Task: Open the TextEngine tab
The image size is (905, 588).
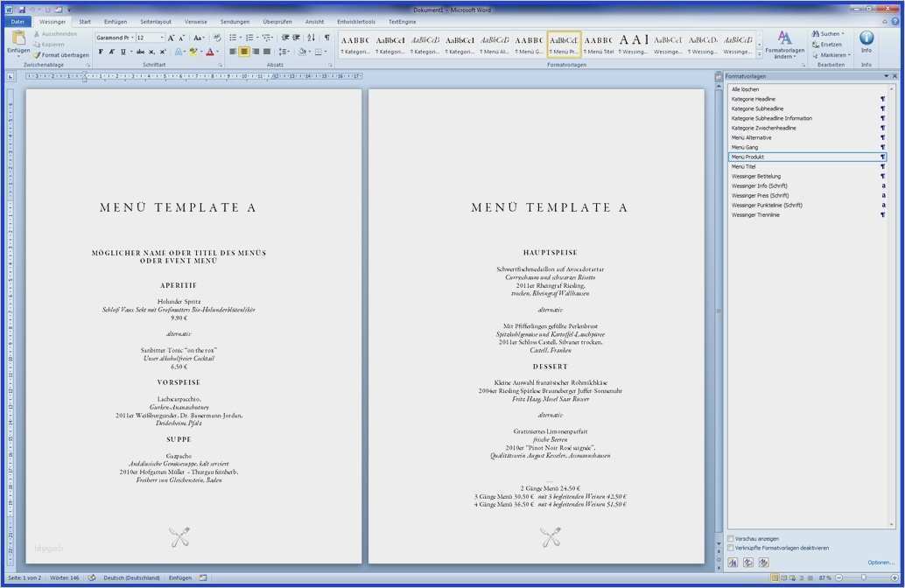Action: [403, 22]
